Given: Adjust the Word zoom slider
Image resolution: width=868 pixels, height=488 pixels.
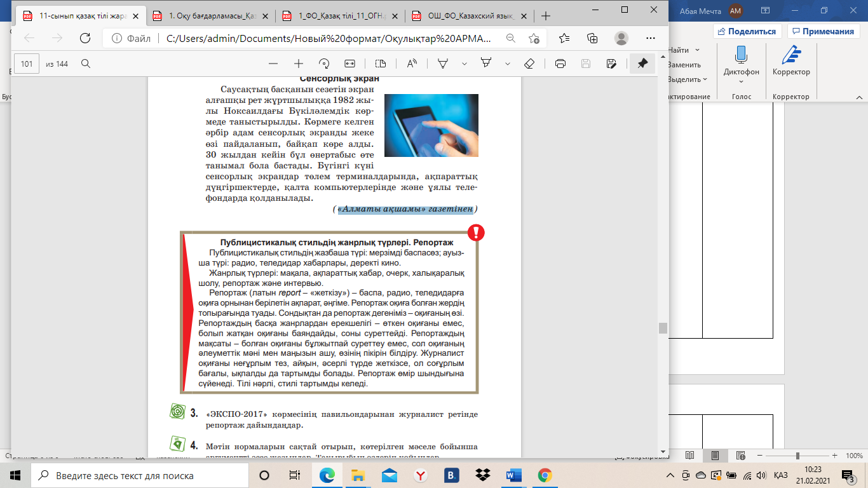Looking at the screenshot, I should click(797, 456).
